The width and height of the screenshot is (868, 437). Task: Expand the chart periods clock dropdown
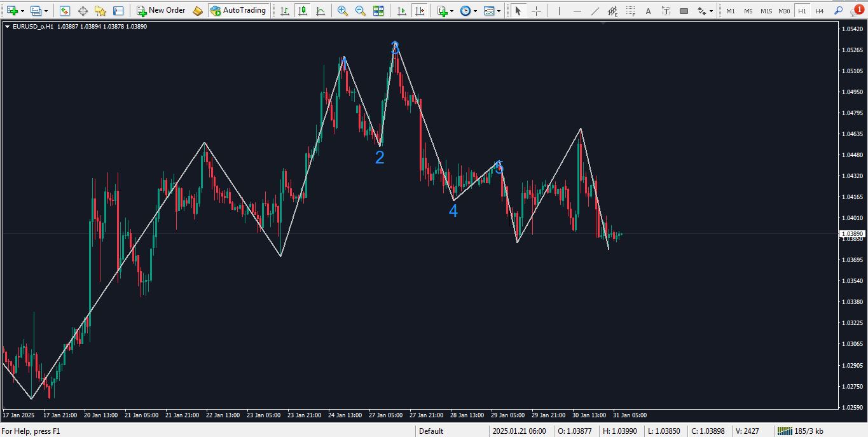click(x=474, y=11)
